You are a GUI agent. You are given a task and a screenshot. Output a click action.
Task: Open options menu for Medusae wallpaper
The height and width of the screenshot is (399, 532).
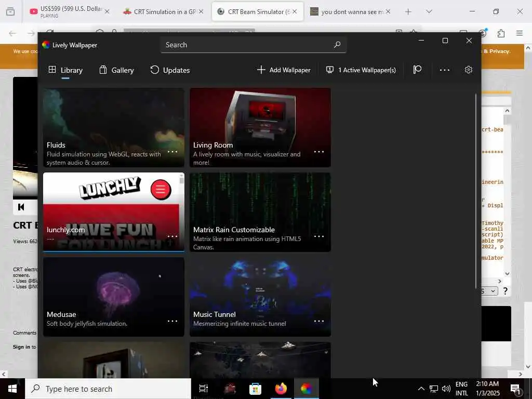pyautogui.click(x=172, y=321)
